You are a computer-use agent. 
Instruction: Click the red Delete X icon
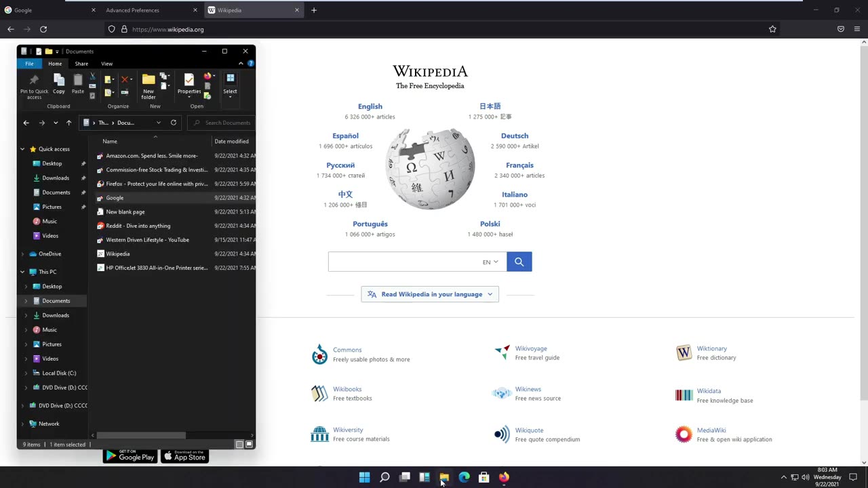[x=124, y=79]
